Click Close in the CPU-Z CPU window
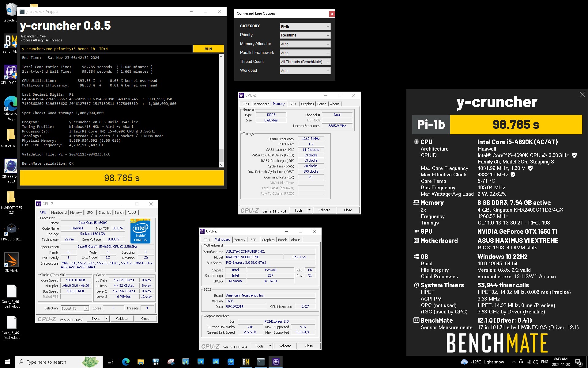 (x=145, y=319)
